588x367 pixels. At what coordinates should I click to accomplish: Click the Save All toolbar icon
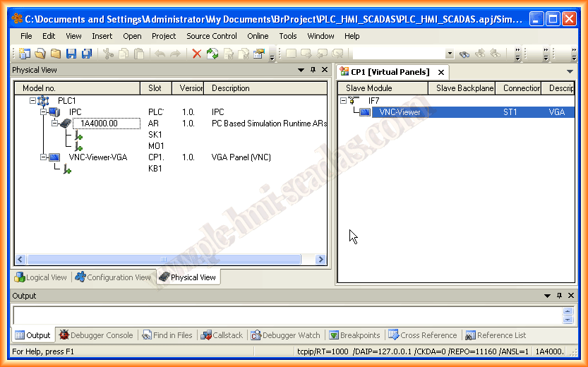pyautogui.click(x=86, y=54)
